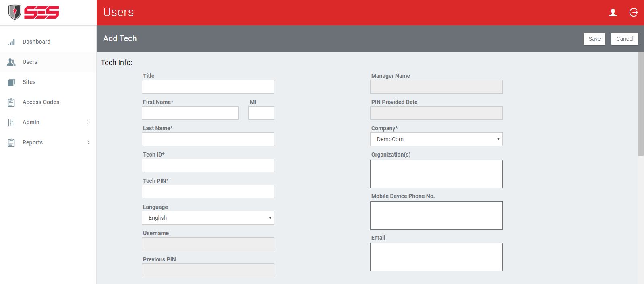This screenshot has width=644, height=284.
Task: Click the Dashboard bar chart icon
Action: (11, 42)
